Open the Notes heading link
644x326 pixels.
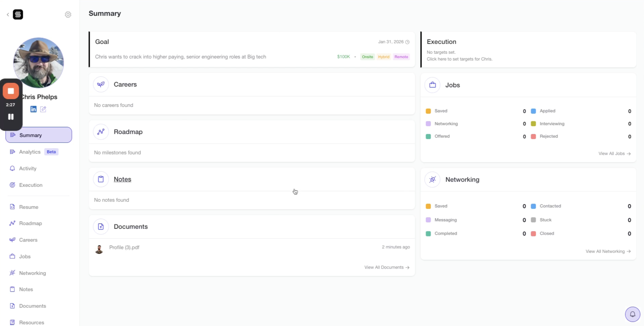pos(122,179)
